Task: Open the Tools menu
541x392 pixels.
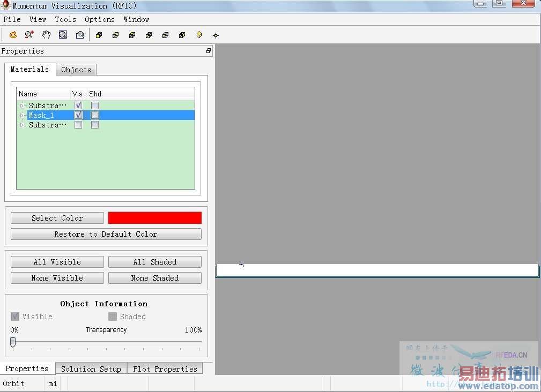Action: click(65, 19)
